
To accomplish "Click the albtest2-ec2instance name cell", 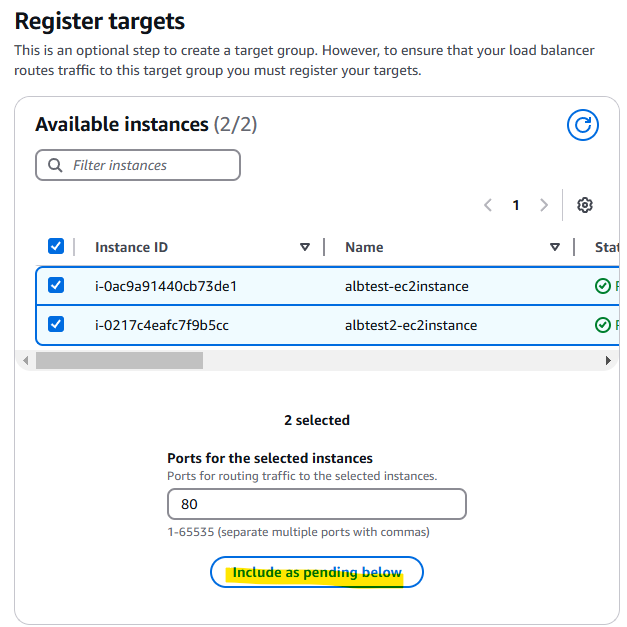I will (x=411, y=325).
